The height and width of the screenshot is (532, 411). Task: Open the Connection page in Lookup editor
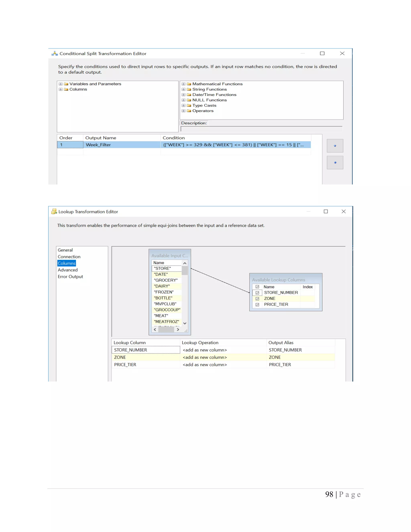(x=69, y=257)
